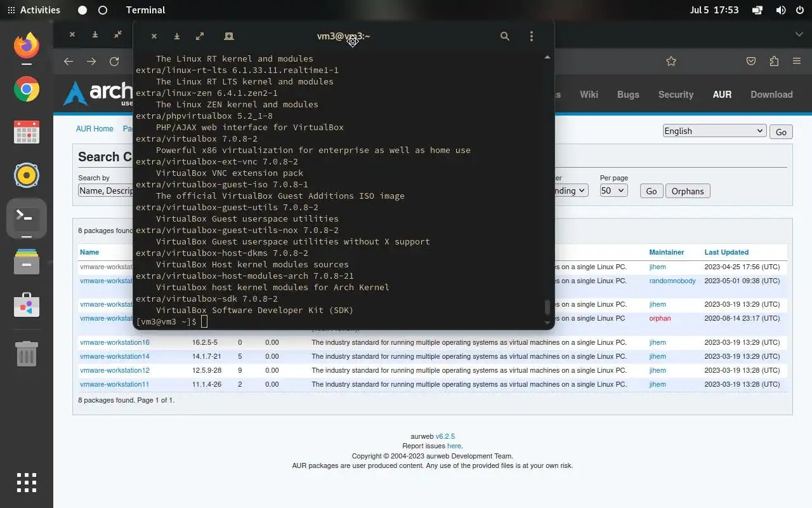This screenshot has width=812, height=508.
Task: Open the volume indicator in the top bar
Action: click(781, 10)
